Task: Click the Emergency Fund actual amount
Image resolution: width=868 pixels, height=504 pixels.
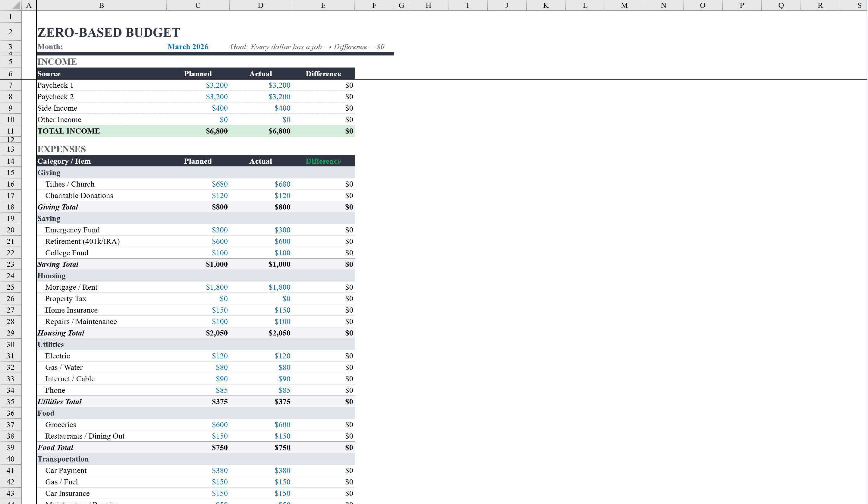Action: tap(282, 230)
